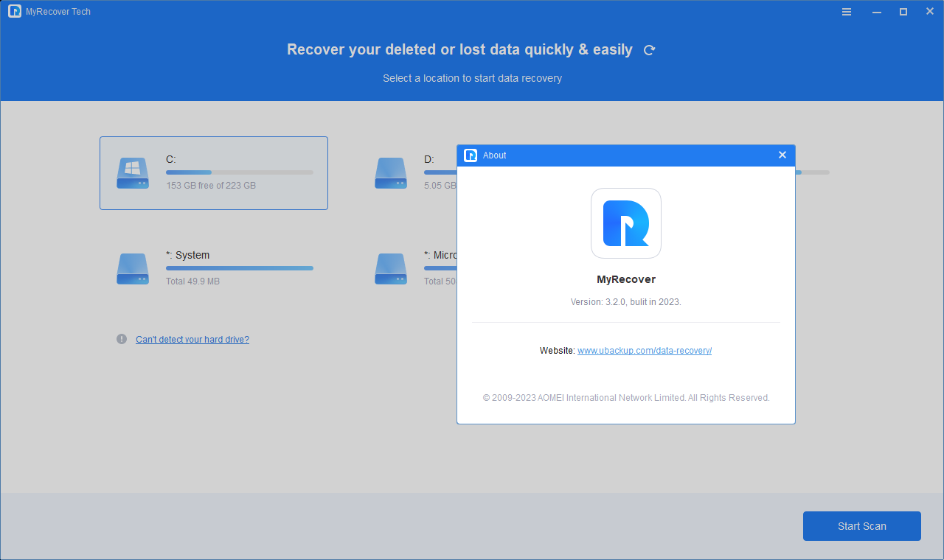
Task: Click the 'Total 49.9 MB' text
Action: pyautogui.click(x=192, y=281)
